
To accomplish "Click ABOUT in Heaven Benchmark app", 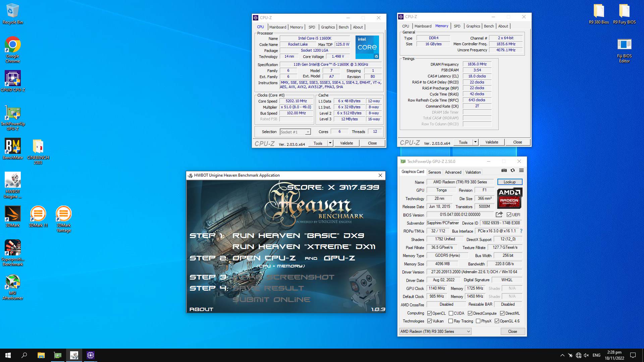I will 201,309.
